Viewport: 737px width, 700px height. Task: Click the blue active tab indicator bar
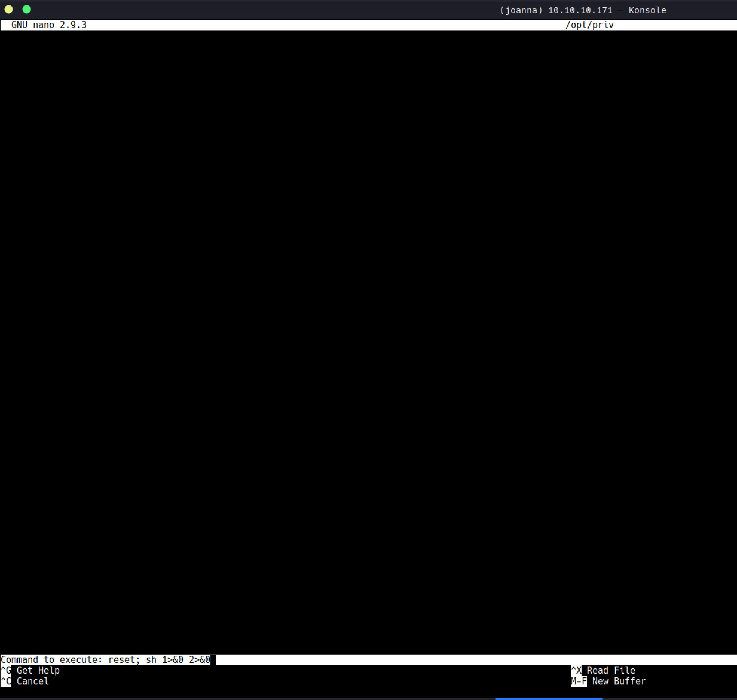(549, 699)
